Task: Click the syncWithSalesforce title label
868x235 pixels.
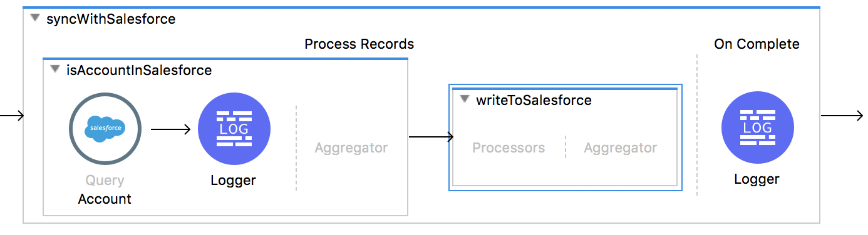Action: tap(111, 19)
